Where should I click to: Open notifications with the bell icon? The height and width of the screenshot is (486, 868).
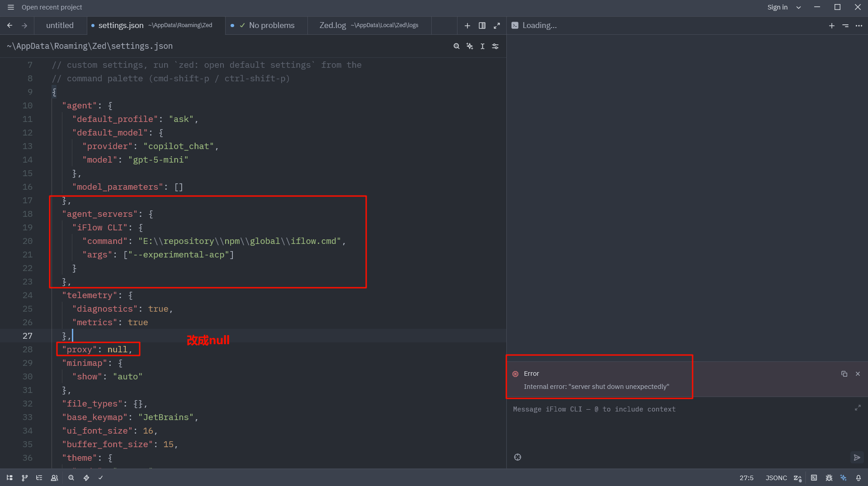pyautogui.click(x=858, y=477)
